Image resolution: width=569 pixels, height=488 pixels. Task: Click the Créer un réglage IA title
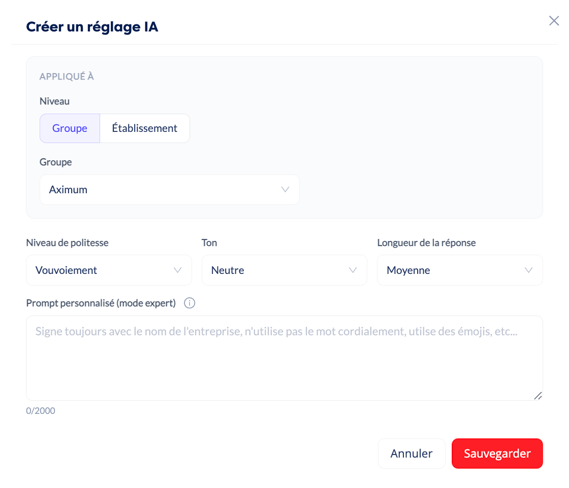[92, 27]
